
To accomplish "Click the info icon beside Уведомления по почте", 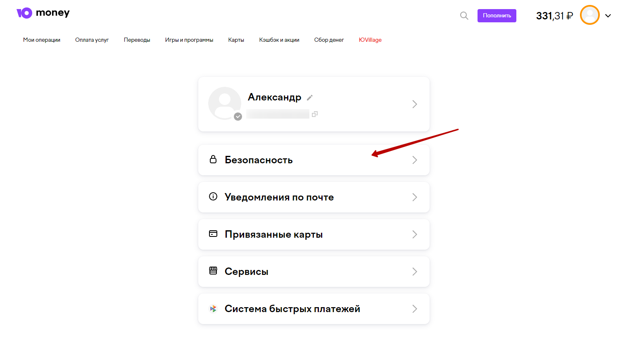I will point(213,197).
